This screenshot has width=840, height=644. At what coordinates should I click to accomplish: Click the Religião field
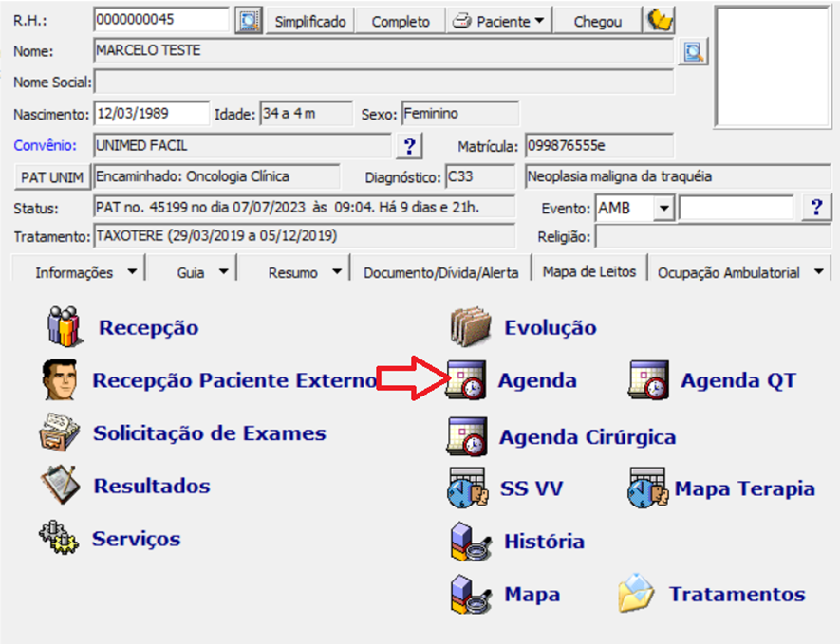pos(713,236)
